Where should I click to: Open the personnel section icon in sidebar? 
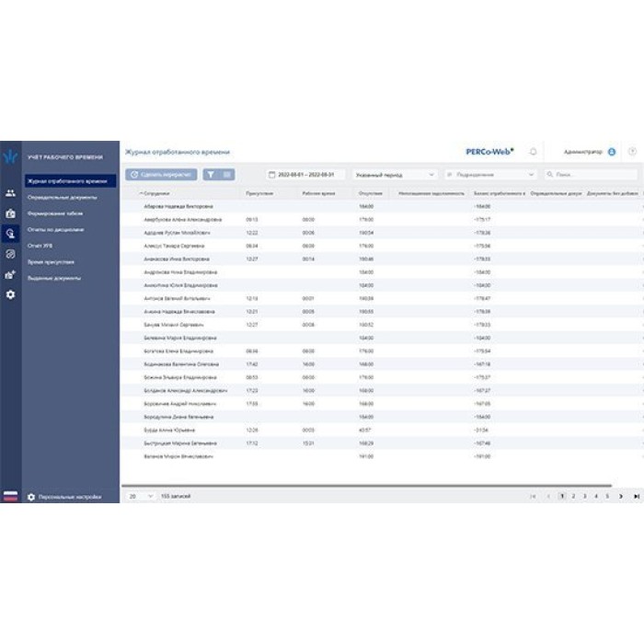[10, 193]
